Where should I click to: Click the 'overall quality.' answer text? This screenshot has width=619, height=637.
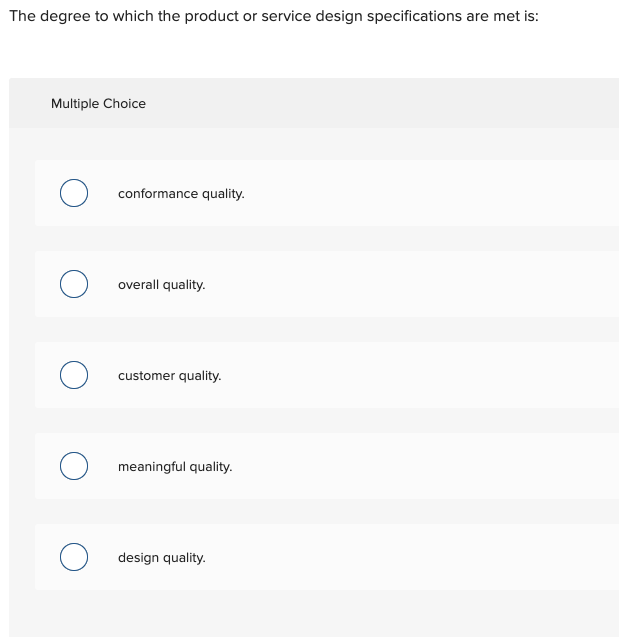161,285
